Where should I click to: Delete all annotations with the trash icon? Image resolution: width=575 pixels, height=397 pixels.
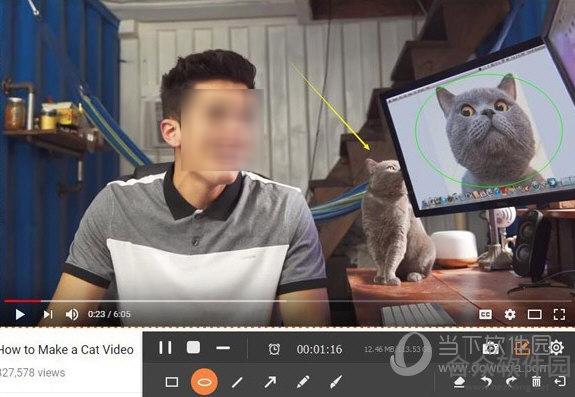coord(536,382)
